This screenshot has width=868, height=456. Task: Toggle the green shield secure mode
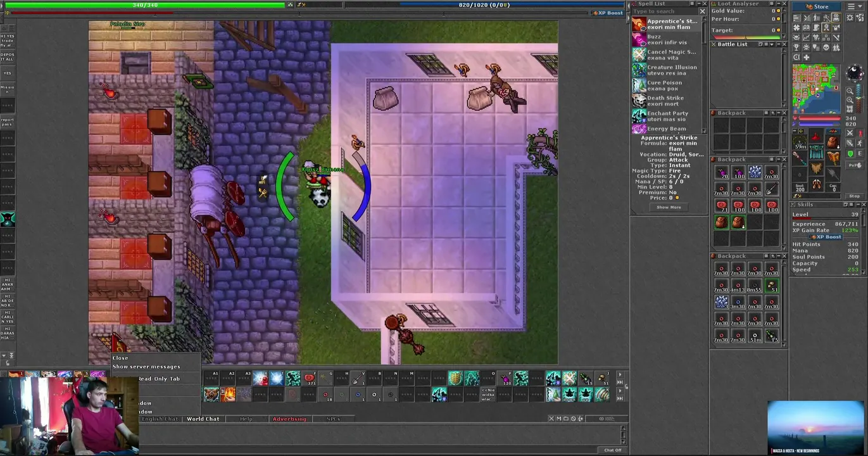pyautogui.click(x=850, y=154)
